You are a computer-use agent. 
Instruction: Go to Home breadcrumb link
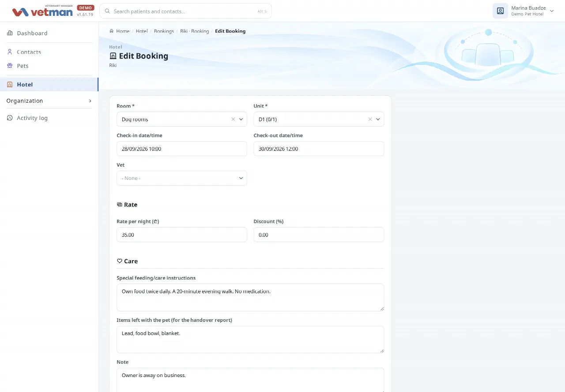[x=123, y=31]
